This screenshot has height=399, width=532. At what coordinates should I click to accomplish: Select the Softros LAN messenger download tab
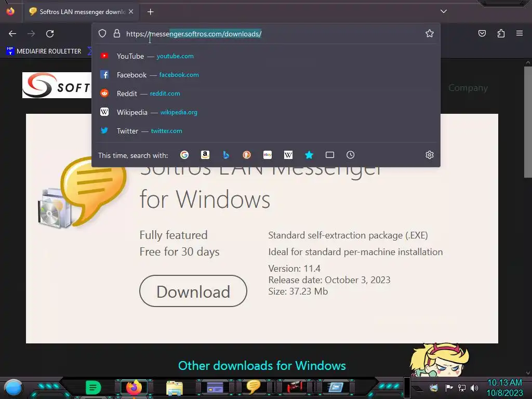(81, 11)
